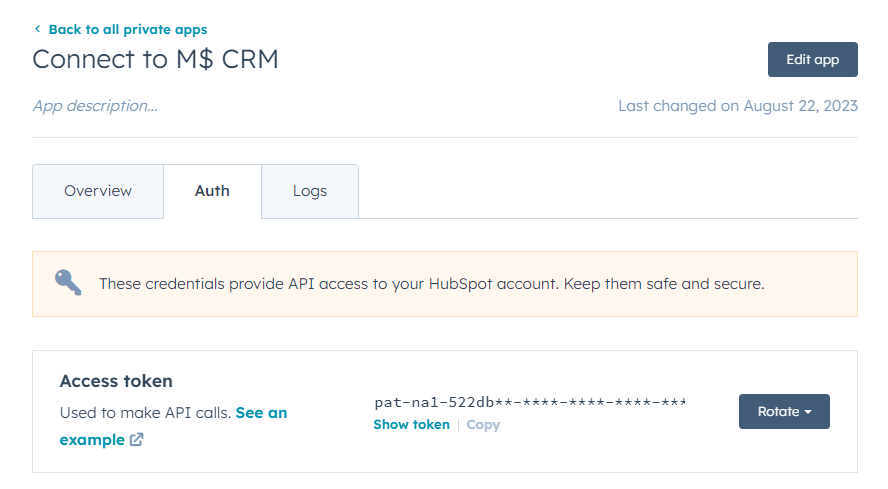
Task: Click the masked access token text
Action: coord(529,403)
